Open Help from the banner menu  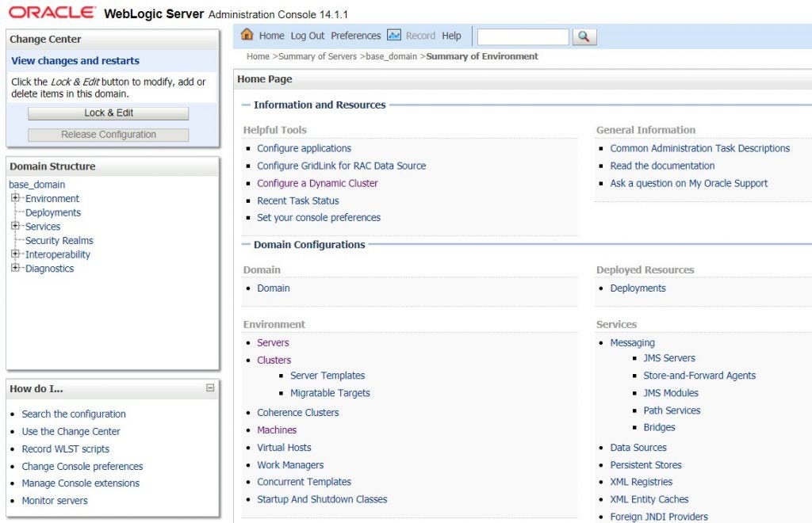coord(450,35)
